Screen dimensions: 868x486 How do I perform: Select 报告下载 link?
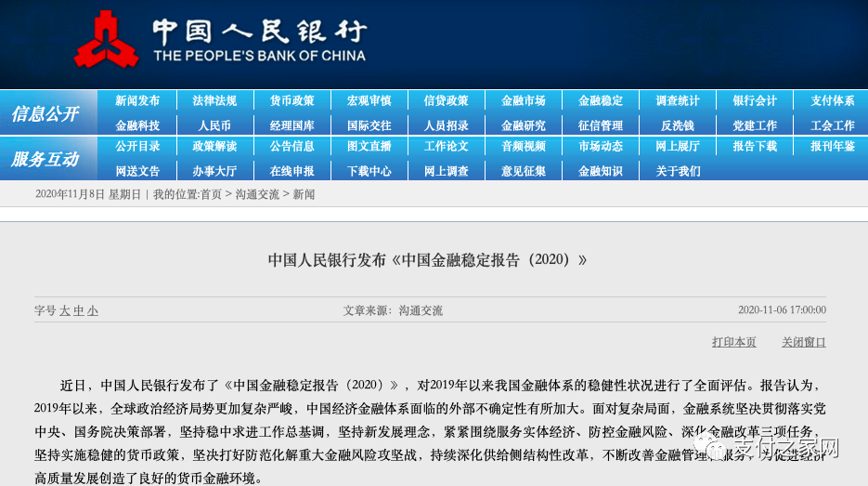point(755,146)
